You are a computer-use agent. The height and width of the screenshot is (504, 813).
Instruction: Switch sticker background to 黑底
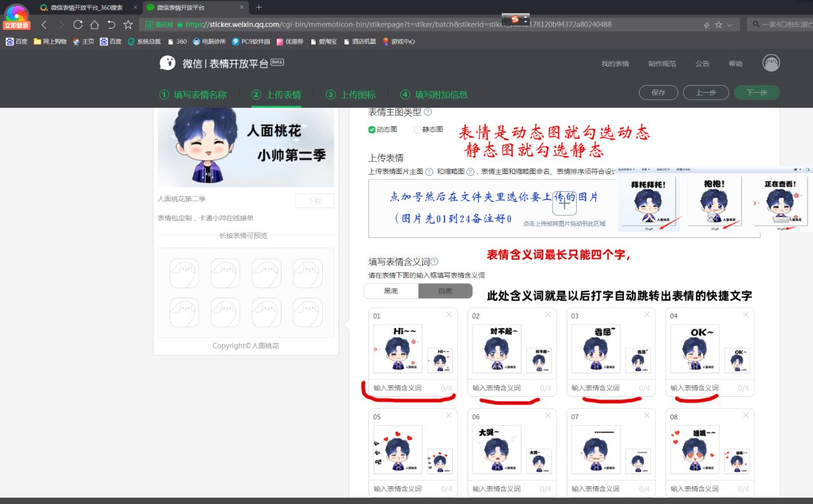390,290
